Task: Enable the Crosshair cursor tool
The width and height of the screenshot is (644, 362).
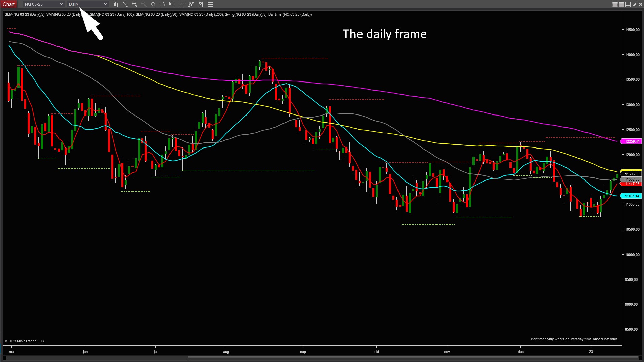Action: click(x=153, y=4)
